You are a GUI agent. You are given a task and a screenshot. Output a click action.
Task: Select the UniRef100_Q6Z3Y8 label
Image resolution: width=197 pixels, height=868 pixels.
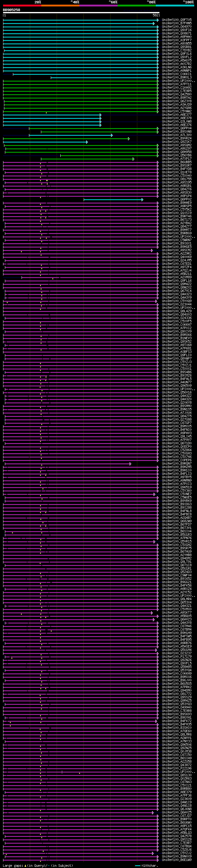click(177, 101)
